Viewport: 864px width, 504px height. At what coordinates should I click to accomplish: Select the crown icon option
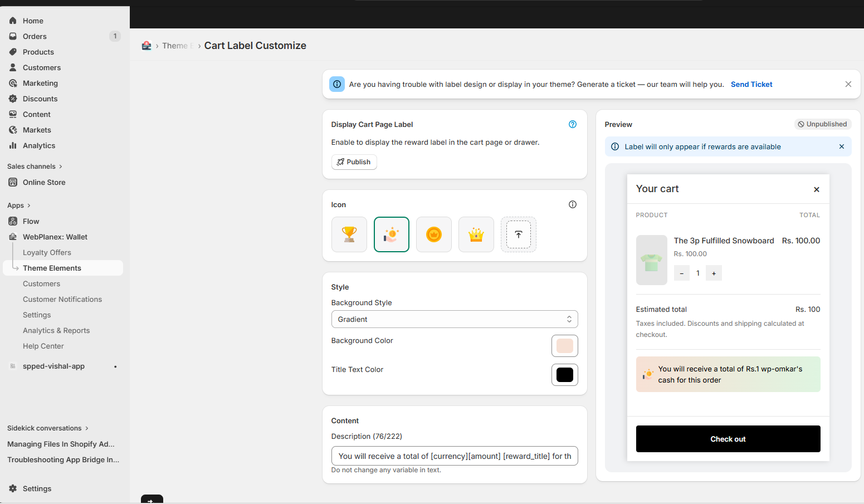pyautogui.click(x=476, y=234)
